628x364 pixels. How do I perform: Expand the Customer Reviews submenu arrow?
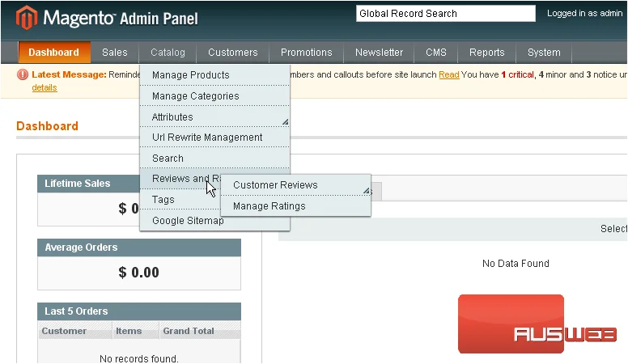pyautogui.click(x=367, y=191)
